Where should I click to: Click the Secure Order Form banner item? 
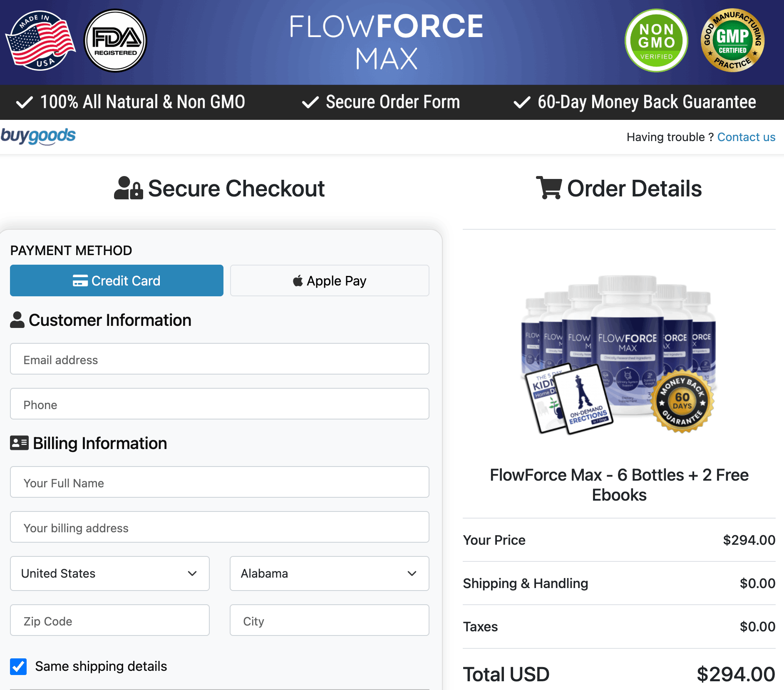click(x=381, y=102)
